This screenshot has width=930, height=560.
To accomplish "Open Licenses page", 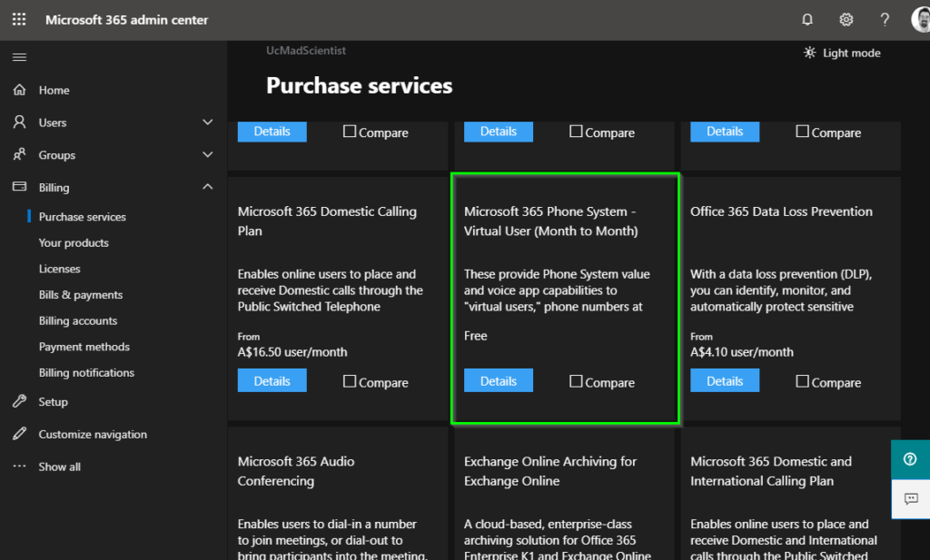I will click(x=59, y=269).
